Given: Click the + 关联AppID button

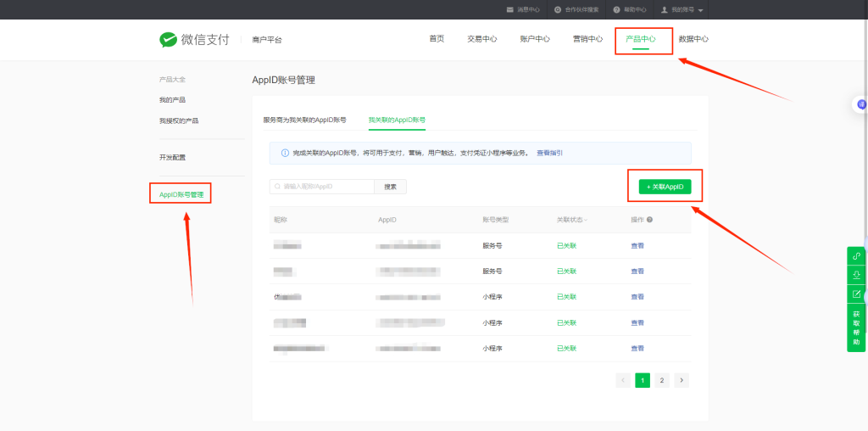Looking at the screenshot, I should (665, 187).
